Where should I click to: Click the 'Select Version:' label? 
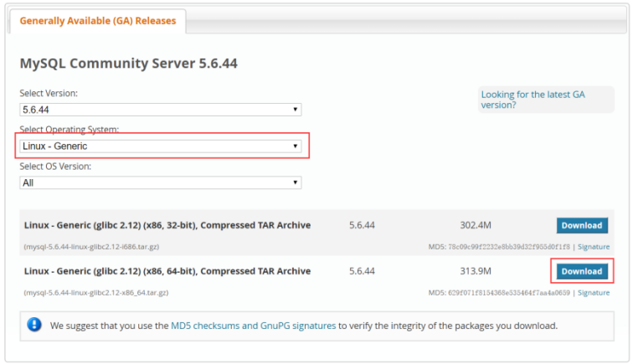(49, 93)
